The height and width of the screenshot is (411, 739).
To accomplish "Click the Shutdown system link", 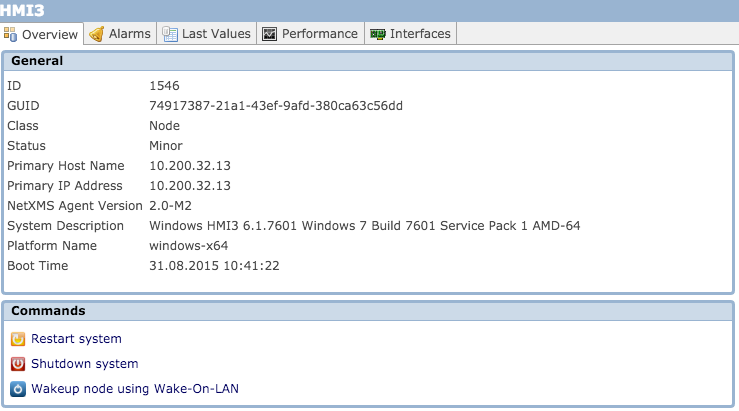I will click(85, 364).
